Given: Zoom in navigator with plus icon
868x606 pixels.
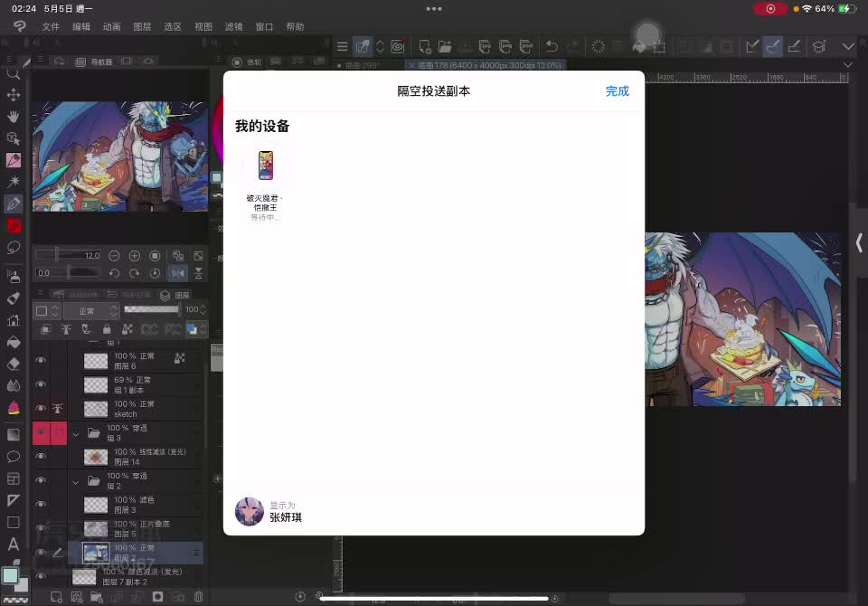Looking at the screenshot, I should coord(135,255).
